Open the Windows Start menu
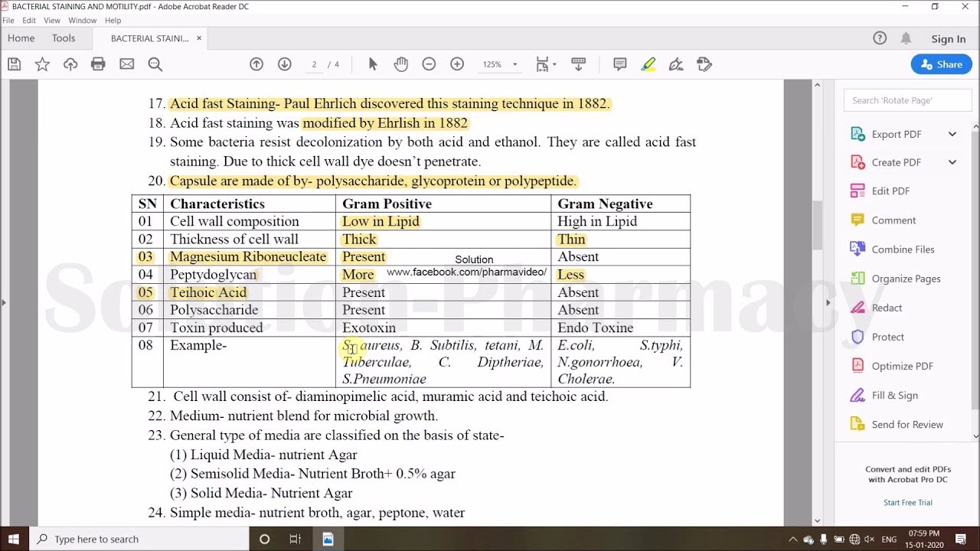 pyautogui.click(x=14, y=540)
